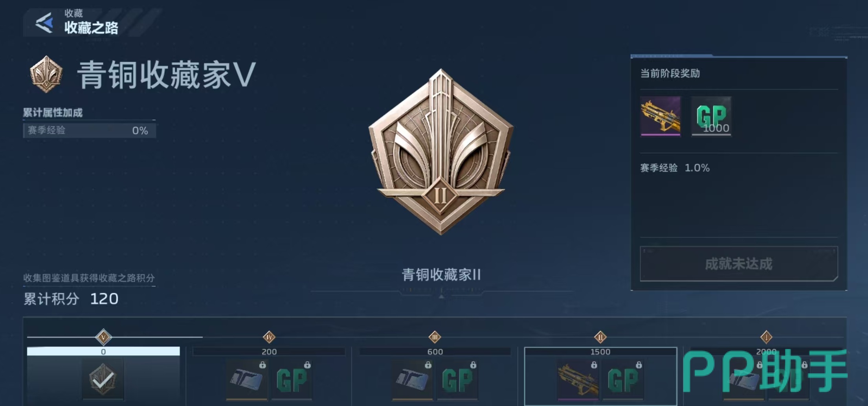Open the locked GP reward at 600
Image resolution: width=868 pixels, height=406 pixels.
(x=458, y=380)
